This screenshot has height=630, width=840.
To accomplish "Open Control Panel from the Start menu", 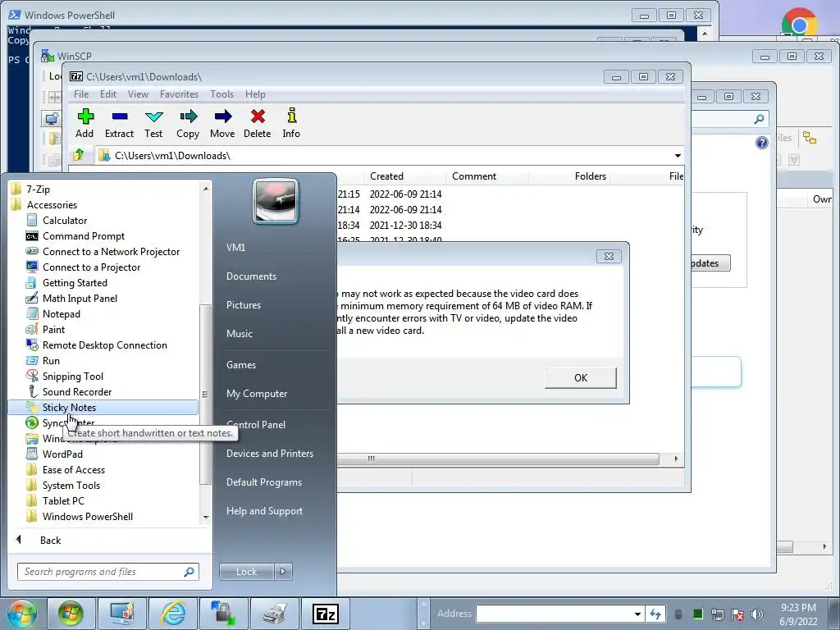I will tap(256, 424).
